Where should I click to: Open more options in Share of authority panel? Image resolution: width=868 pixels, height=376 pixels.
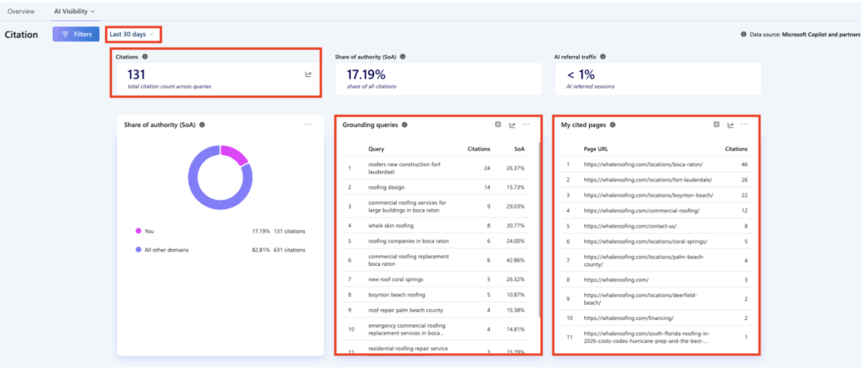pyautogui.click(x=308, y=124)
